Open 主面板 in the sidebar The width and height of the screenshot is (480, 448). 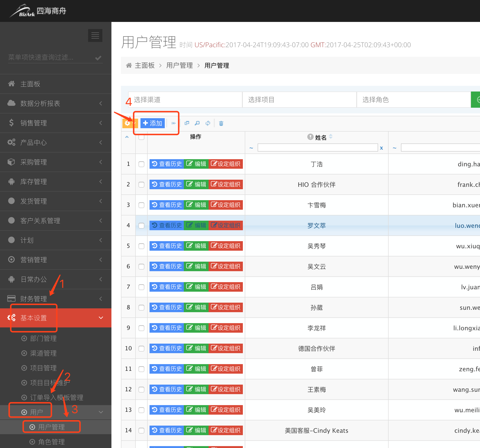55,84
